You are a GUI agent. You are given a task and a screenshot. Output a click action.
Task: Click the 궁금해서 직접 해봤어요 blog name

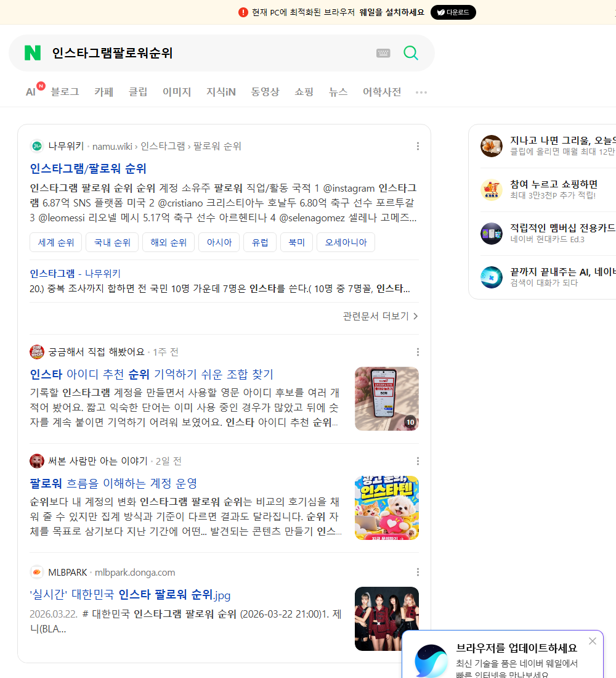tap(96, 352)
